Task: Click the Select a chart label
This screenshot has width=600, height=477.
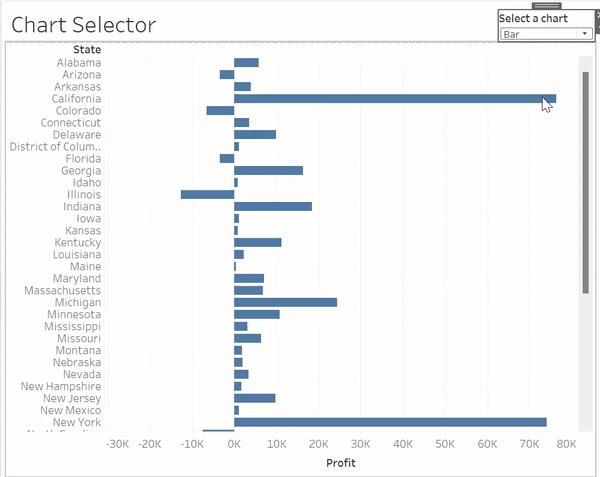Action: [x=533, y=18]
